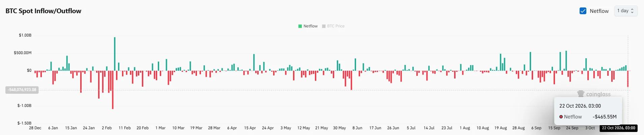Click the red Netflow dot in tooltip

coord(561,117)
